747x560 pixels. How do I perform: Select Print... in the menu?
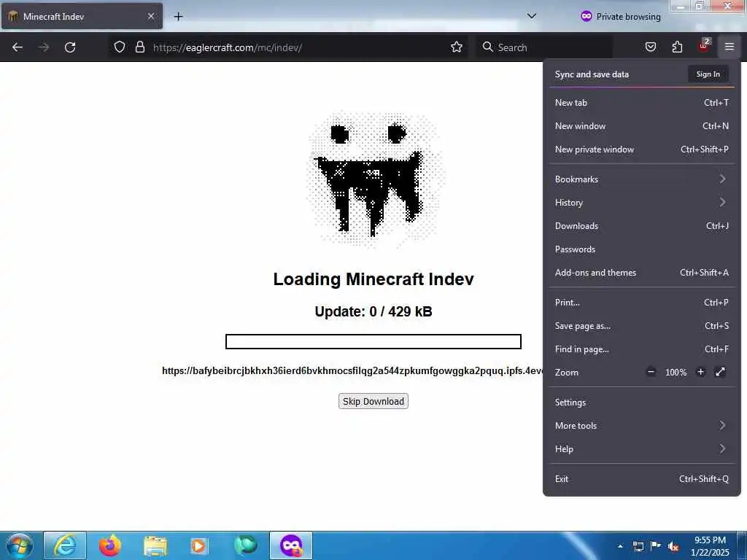pyautogui.click(x=641, y=303)
